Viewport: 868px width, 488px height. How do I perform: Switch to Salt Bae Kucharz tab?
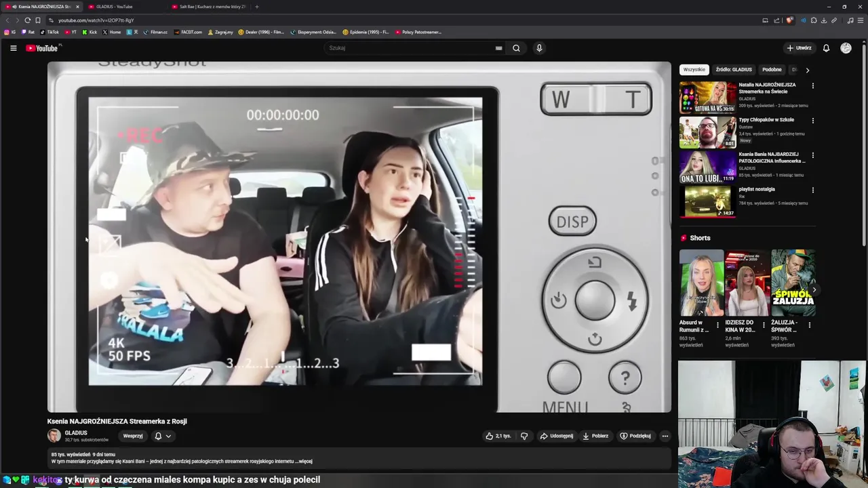click(209, 7)
